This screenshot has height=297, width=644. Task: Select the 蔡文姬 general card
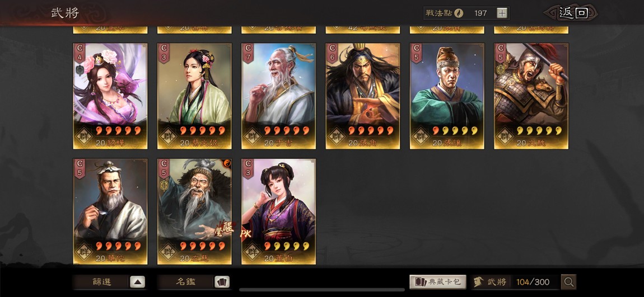(x=194, y=96)
